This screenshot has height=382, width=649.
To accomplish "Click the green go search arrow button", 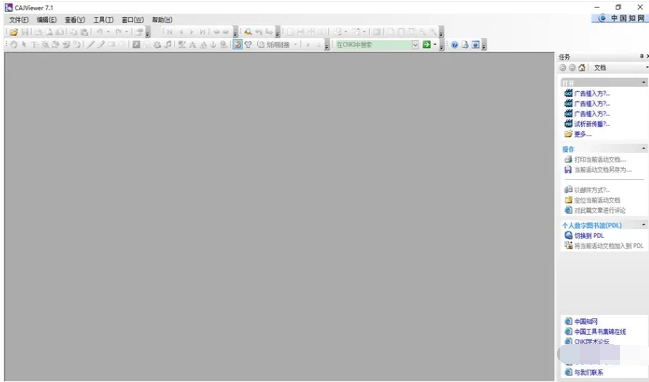I will pos(426,45).
